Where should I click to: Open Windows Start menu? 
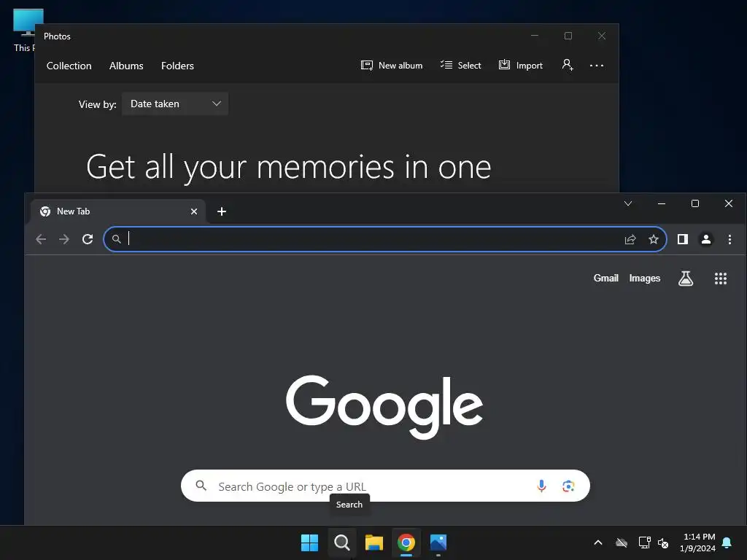click(x=309, y=542)
